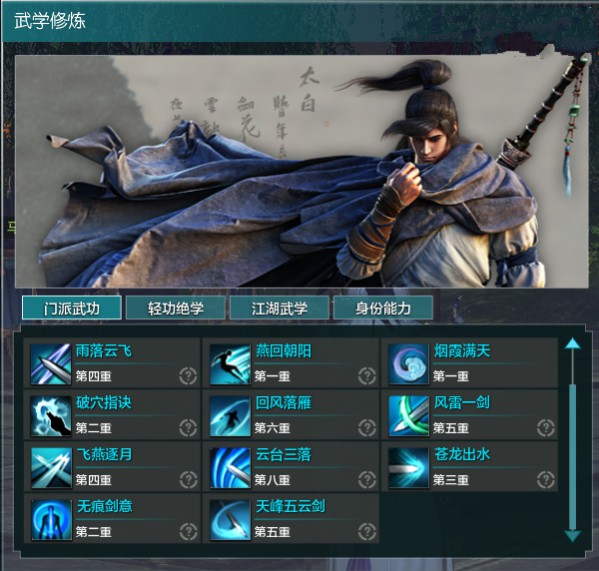Pick the 风雷一剑 sword skill icon

(x=408, y=416)
